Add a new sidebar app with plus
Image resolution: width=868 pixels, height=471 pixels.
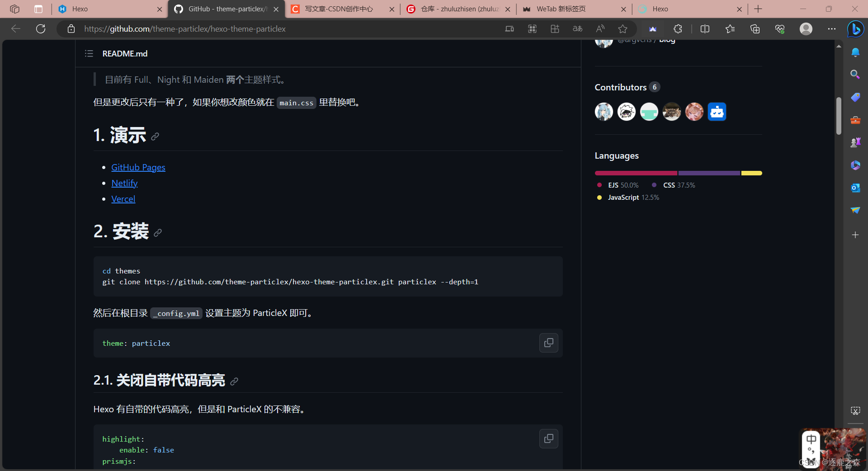coord(855,235)
